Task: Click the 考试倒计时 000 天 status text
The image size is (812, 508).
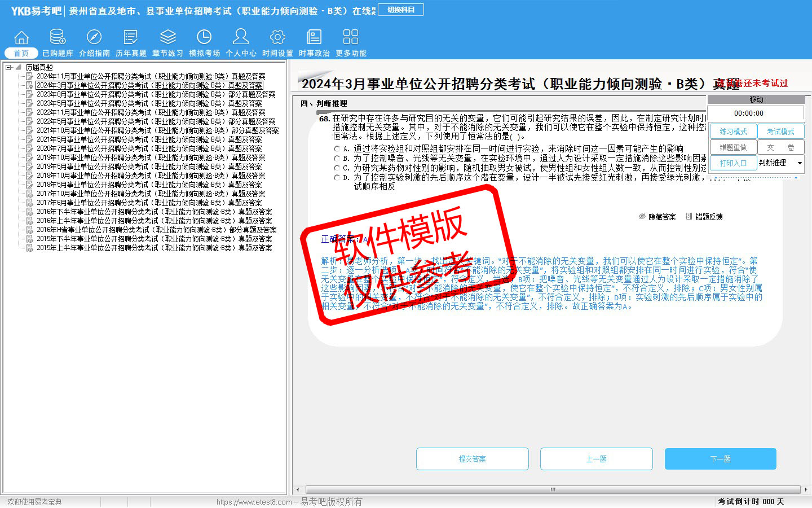Action: 751,501
